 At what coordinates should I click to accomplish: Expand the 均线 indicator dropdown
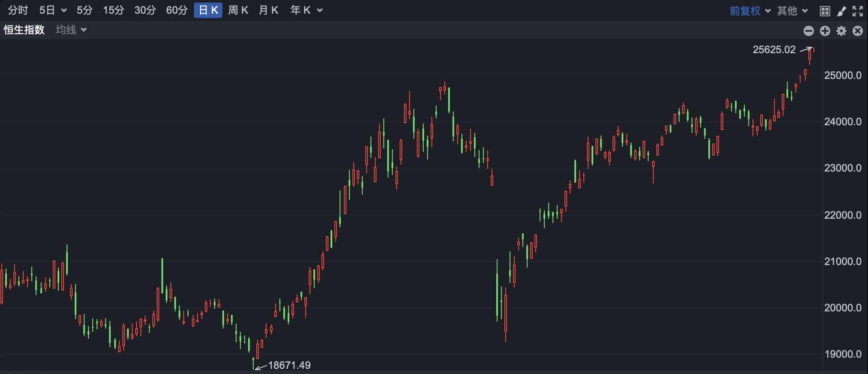71,30
